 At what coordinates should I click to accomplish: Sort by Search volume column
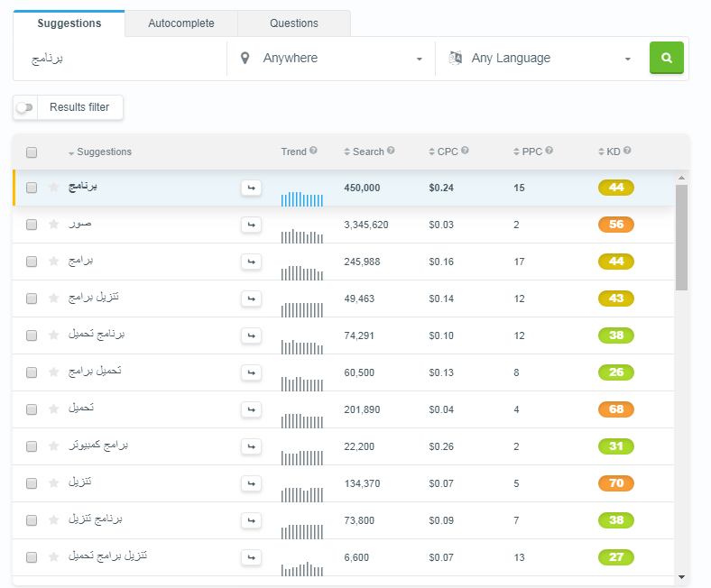pyautogui.click(x=365, y=152)
